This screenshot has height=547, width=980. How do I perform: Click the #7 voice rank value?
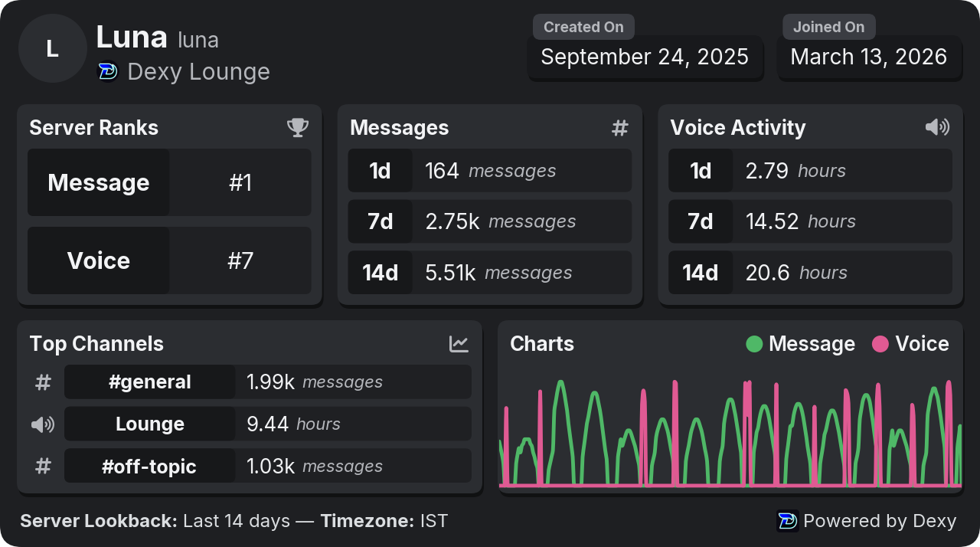[240, 260]
